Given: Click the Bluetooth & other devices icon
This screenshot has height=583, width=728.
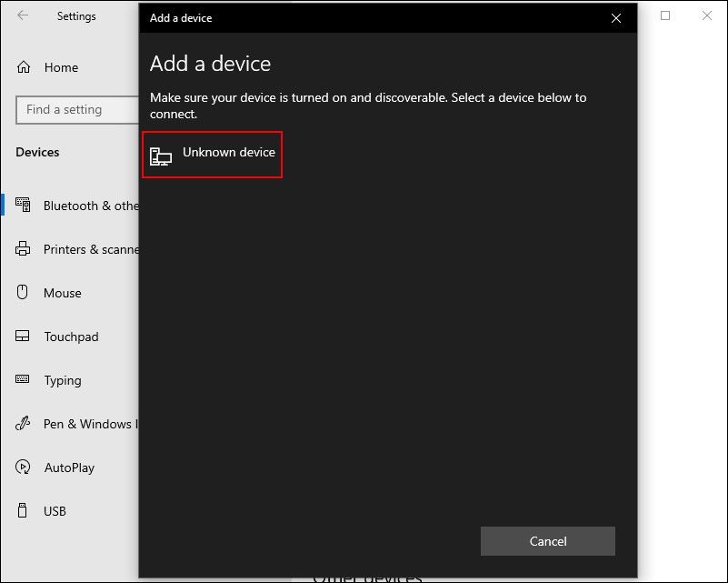Looking at the screenshot, I should [x=24, y=206].
